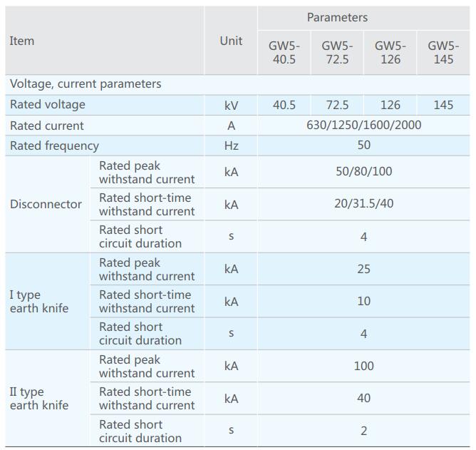Select the Rated current row label
476x450 pixels.
tap(47, 126)
